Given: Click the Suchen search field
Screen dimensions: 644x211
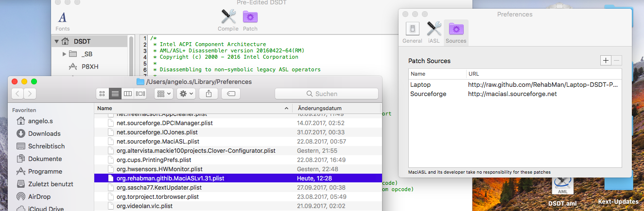Looking at the screenshot, I should coord(326,94).
